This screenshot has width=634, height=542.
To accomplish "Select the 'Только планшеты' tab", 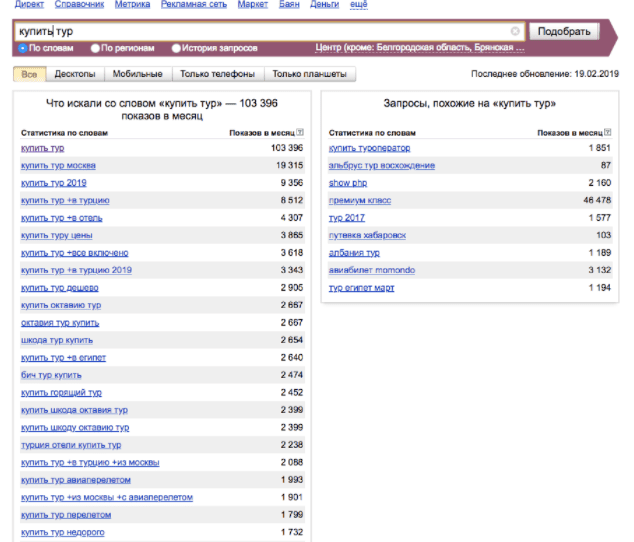I will click(309, 74).
